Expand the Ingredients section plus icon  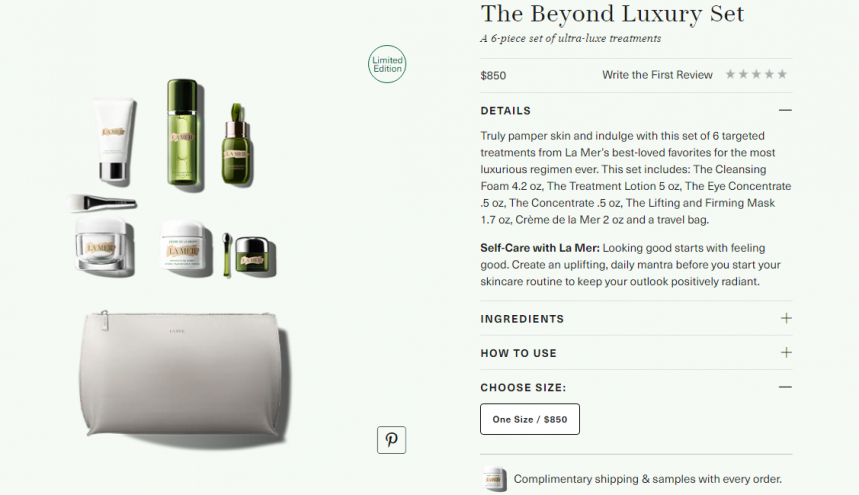tap(786, 318)
